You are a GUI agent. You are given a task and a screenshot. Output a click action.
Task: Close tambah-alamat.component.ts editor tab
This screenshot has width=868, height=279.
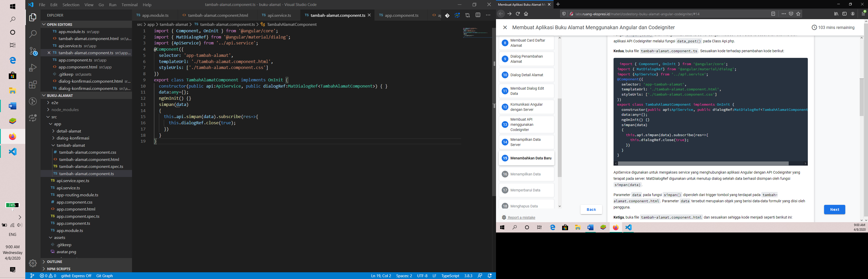coord(369,15)
